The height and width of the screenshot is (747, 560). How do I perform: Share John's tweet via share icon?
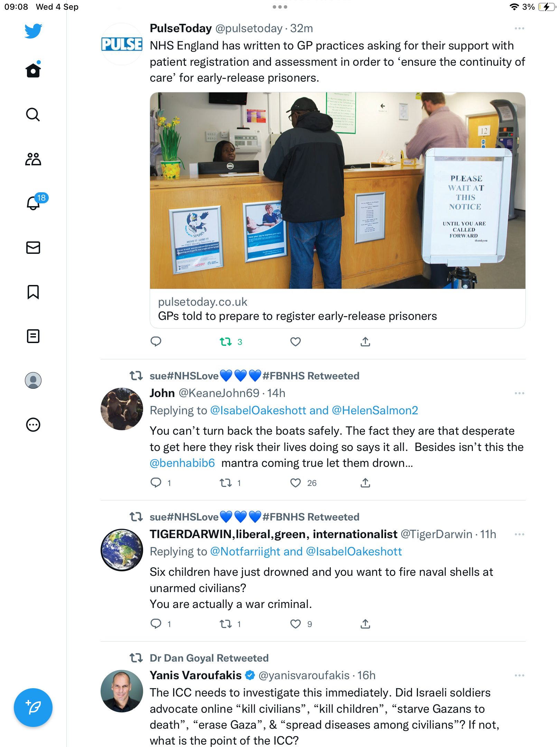[365, 483]
